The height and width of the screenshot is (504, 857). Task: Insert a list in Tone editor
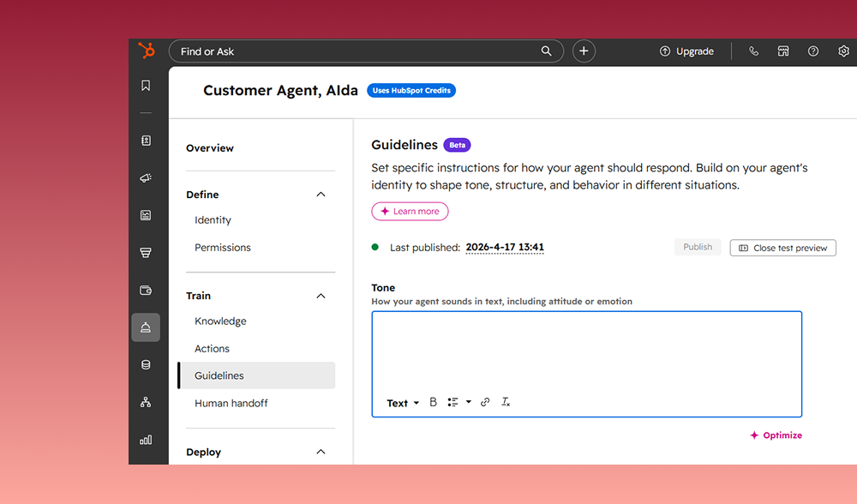452,402
